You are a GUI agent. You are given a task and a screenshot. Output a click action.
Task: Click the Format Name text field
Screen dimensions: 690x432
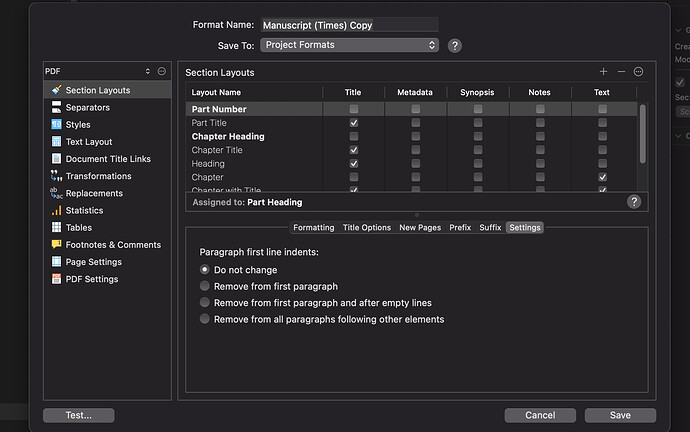(349, 25)
